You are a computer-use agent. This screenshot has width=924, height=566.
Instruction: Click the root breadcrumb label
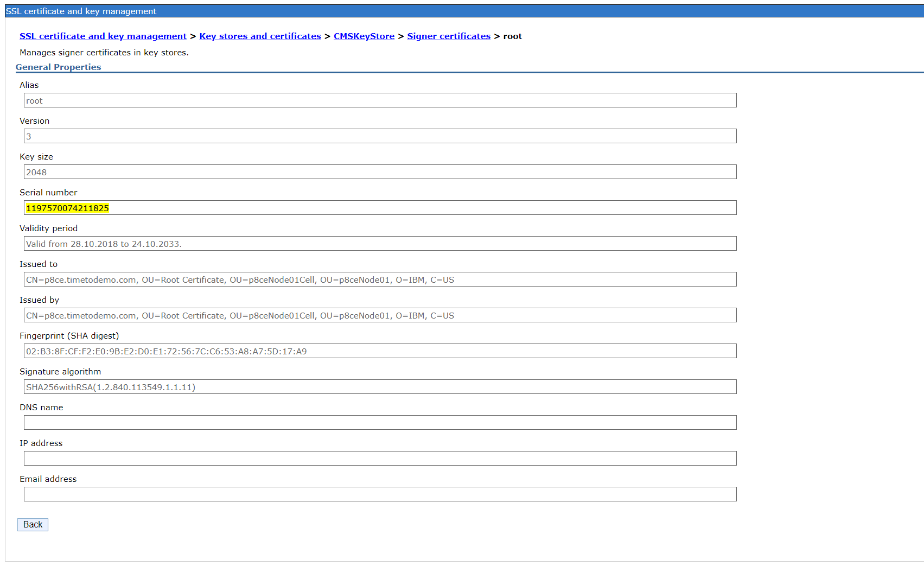tap(512, 36)
